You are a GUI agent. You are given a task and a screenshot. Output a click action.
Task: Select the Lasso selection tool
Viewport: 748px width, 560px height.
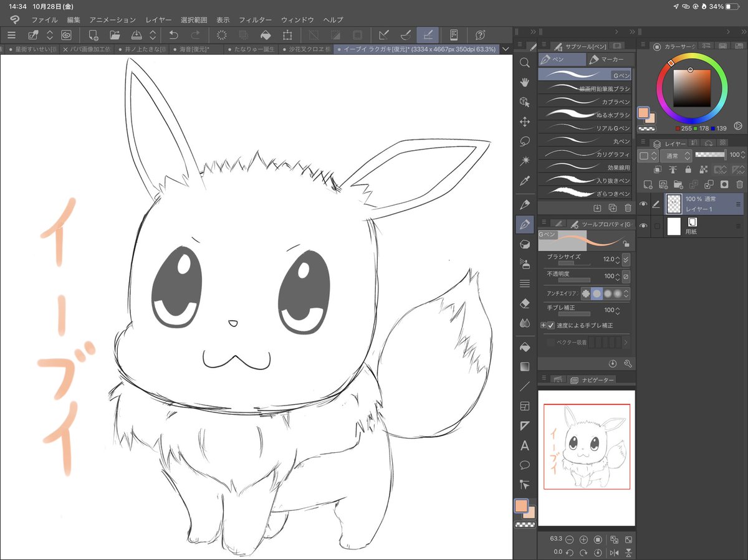tap(525, 141)
